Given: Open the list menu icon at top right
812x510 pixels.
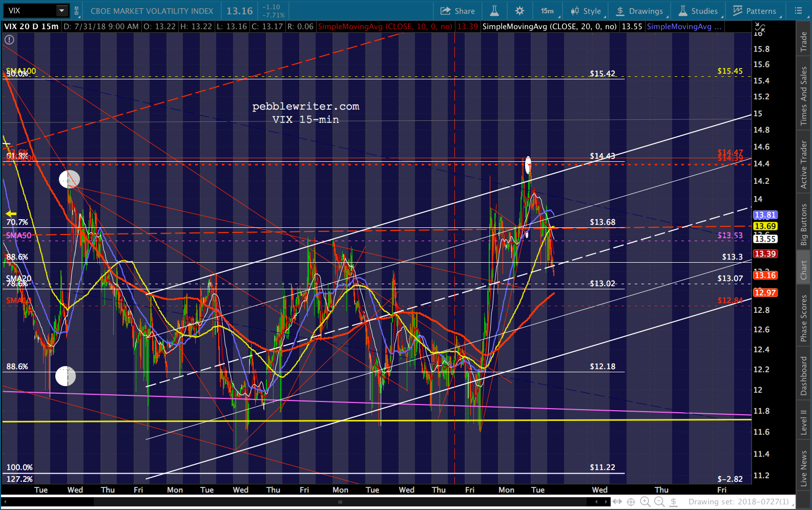Looking at the screenshot, I should click(x=798, y=11).
